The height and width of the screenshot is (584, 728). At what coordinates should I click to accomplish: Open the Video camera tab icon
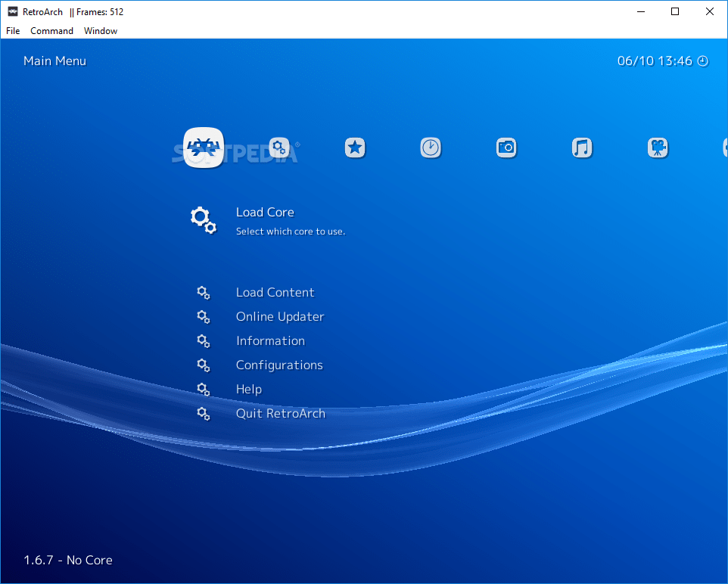[658, 148]
